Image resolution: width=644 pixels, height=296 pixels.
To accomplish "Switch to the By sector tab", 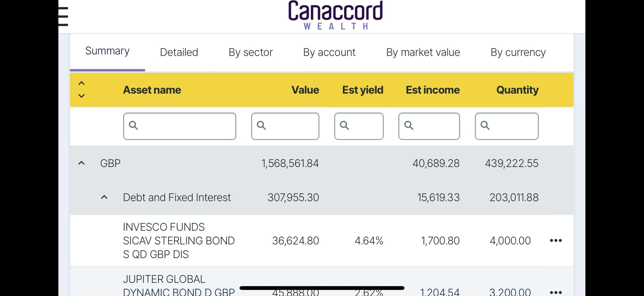I will pos(251,52).
